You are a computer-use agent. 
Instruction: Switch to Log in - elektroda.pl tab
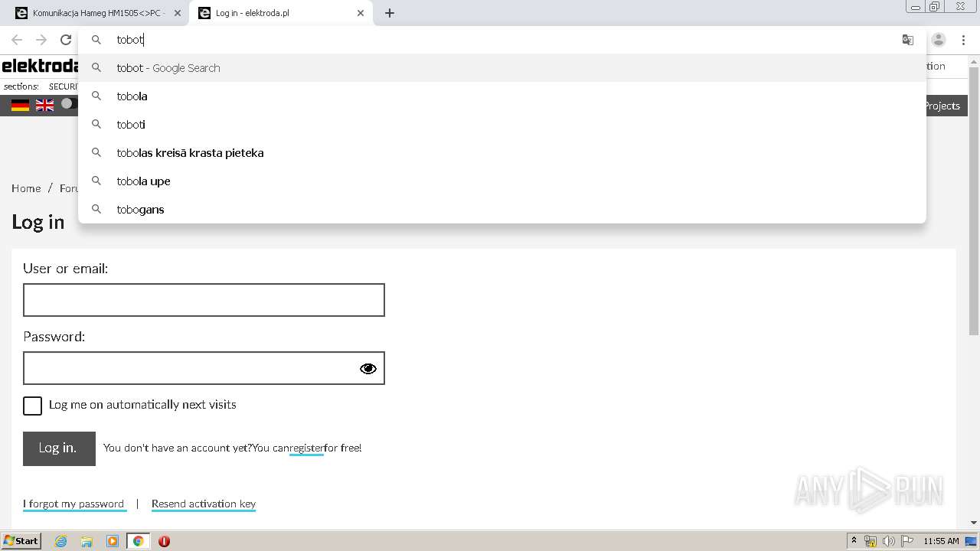280,13
